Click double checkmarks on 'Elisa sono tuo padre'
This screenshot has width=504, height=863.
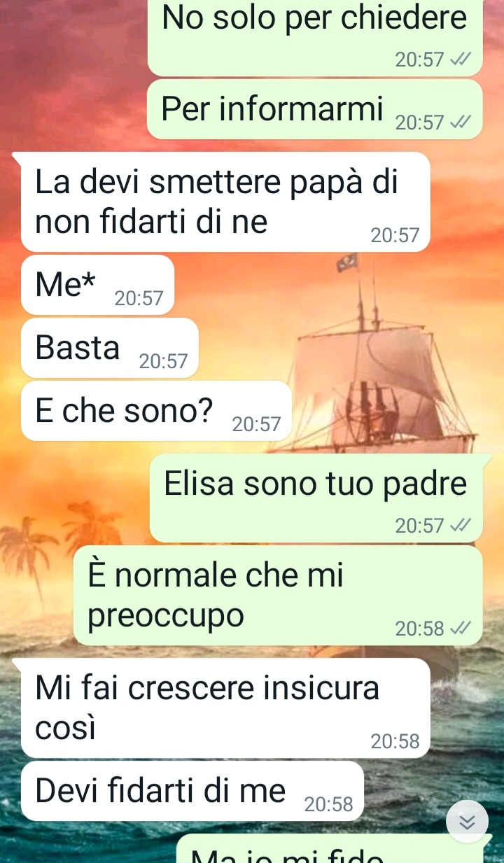(459, 526)
